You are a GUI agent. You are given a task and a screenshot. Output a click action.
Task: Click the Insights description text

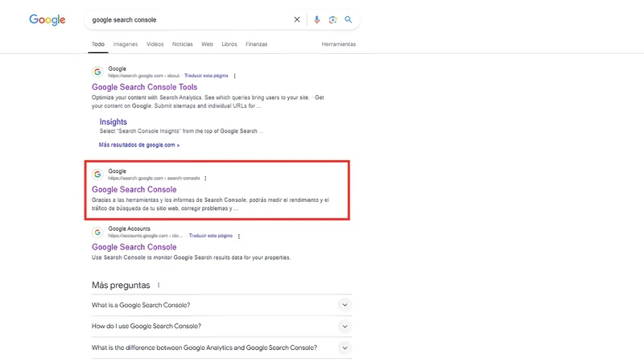click(x=181, y=131)
